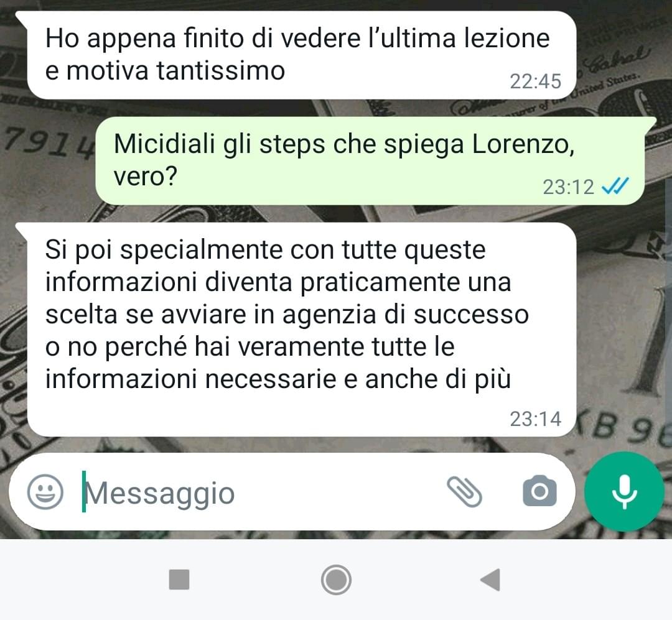Tap the 22:45 timestamp
Viewport: 672px width, 620px height.
pyautogui.click(x=535, y=81)
